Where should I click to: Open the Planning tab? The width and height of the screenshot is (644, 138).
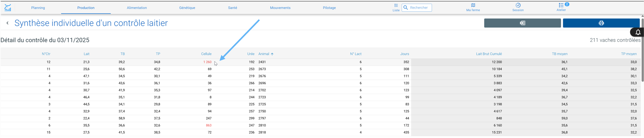tap(38, 8)
